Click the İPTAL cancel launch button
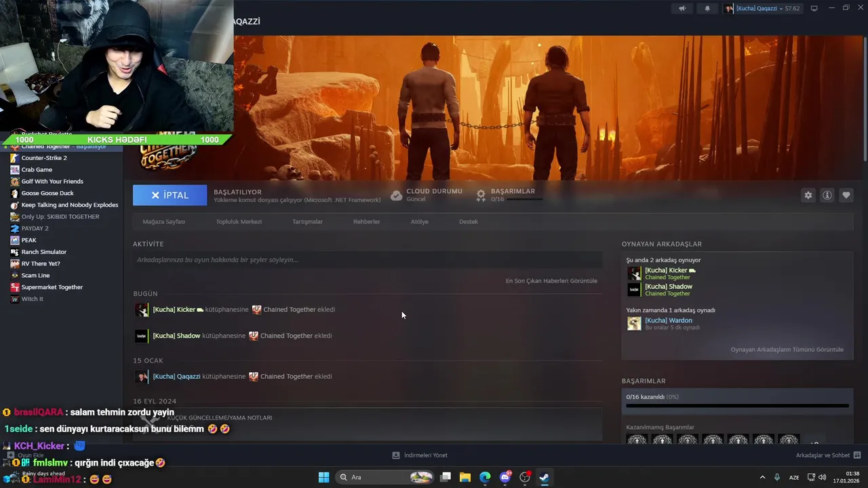The image size is (868, 488). (170, 195)
